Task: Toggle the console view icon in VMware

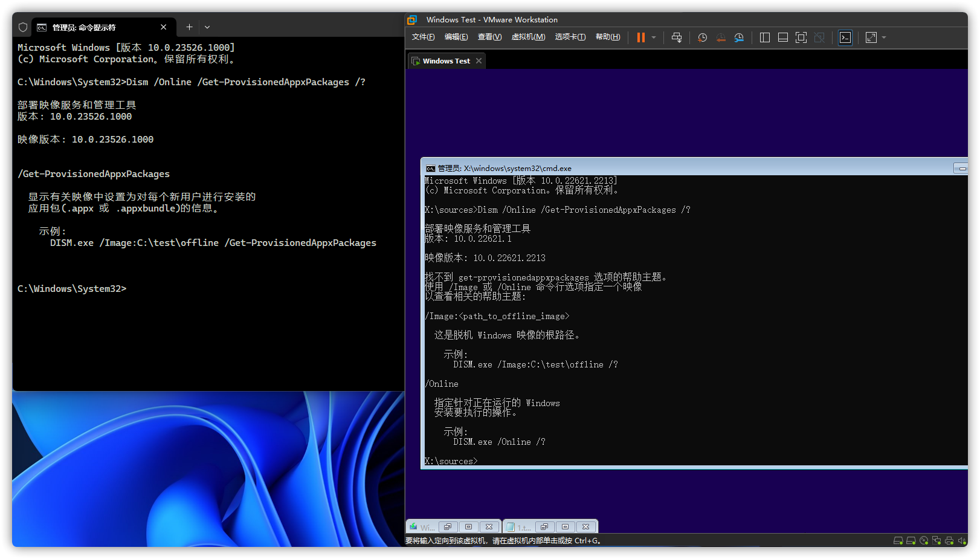Action: 845,37
